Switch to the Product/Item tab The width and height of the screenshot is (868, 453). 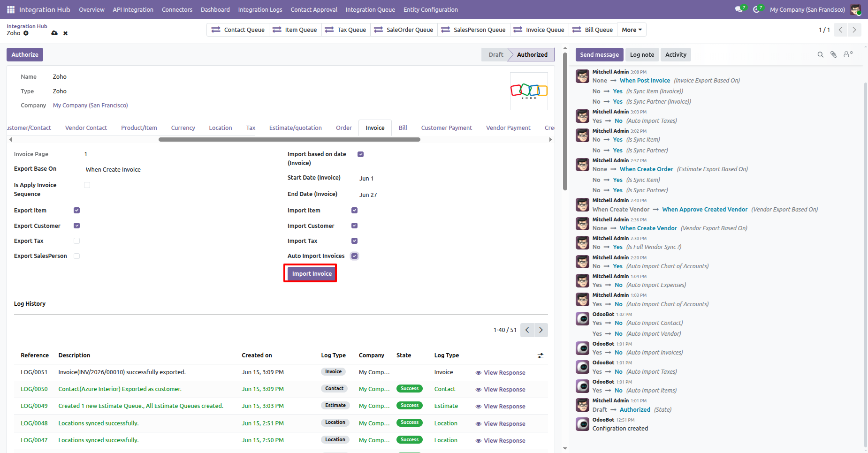[139, 128]
